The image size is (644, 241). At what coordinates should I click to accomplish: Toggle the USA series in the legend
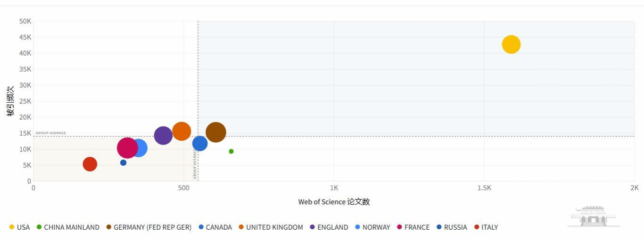click(x=23, y=227)
